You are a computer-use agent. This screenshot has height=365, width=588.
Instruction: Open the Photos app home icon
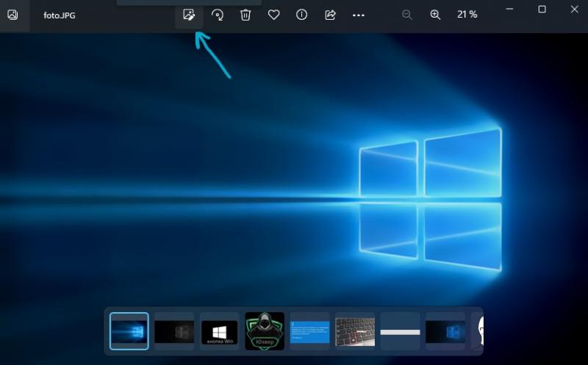click(x=12, y=15)
